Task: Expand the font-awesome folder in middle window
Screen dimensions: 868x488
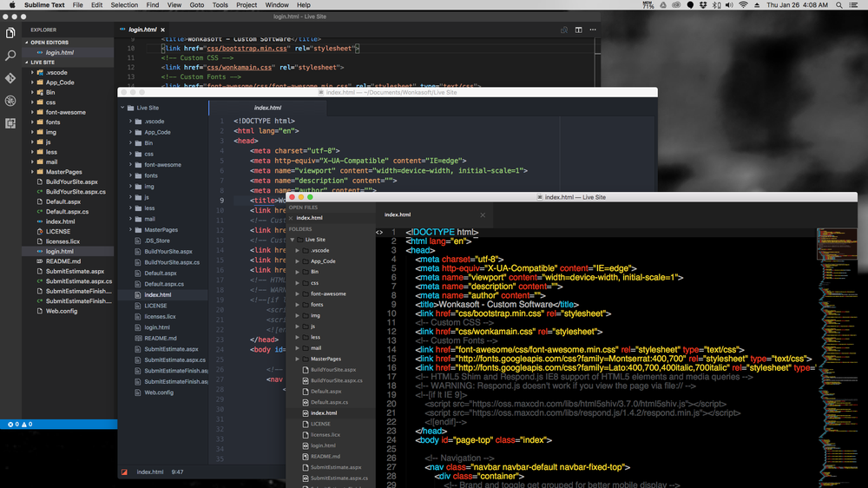Action: (162, 165)
